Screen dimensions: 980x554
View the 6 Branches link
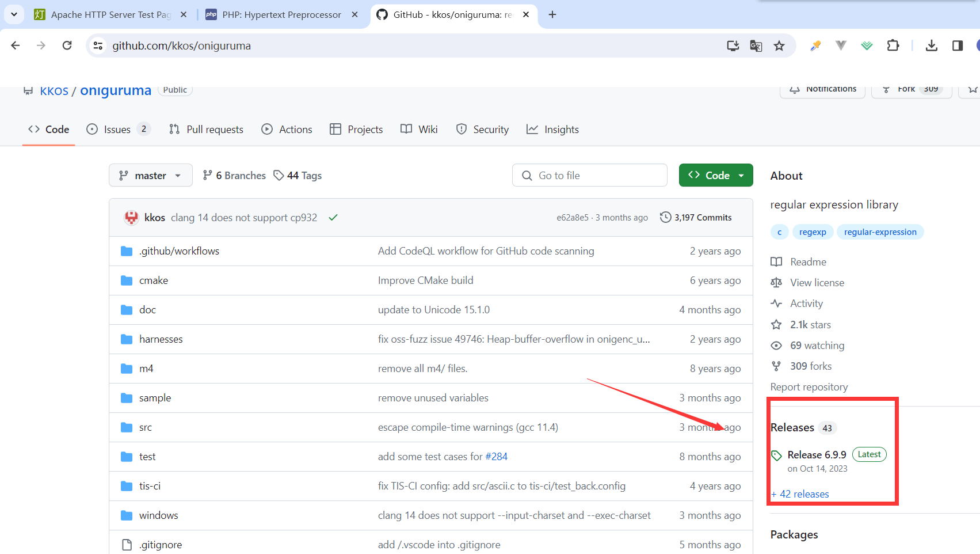(x=234, y=176)
